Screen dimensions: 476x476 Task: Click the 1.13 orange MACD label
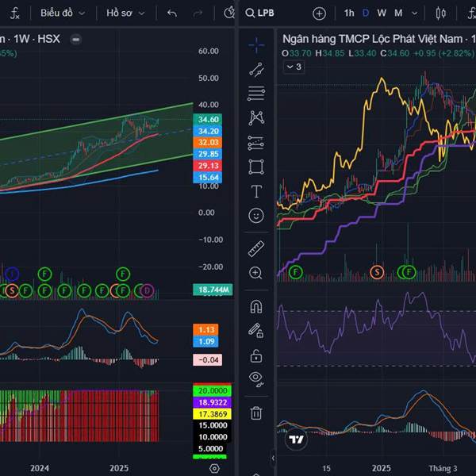pos(205,330)
